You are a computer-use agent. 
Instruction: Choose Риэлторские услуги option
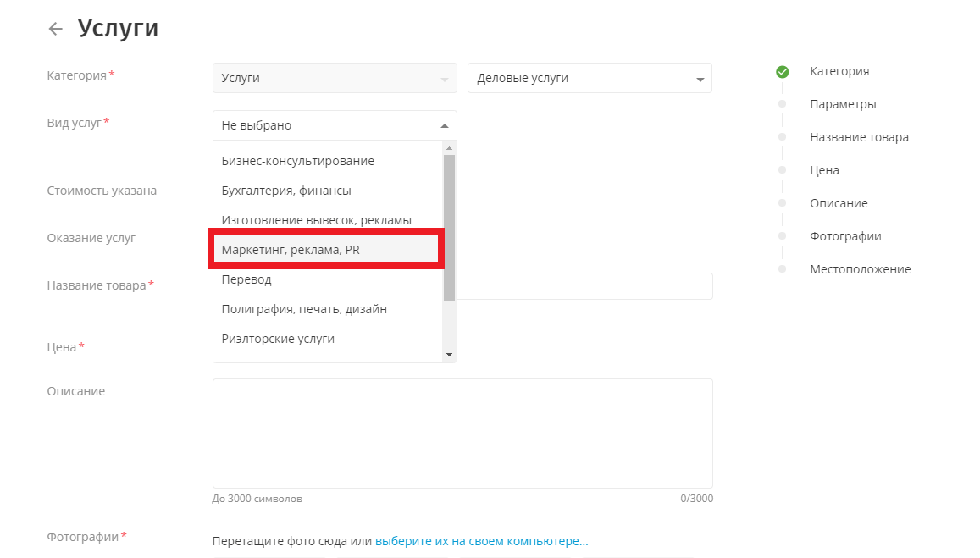278,339
